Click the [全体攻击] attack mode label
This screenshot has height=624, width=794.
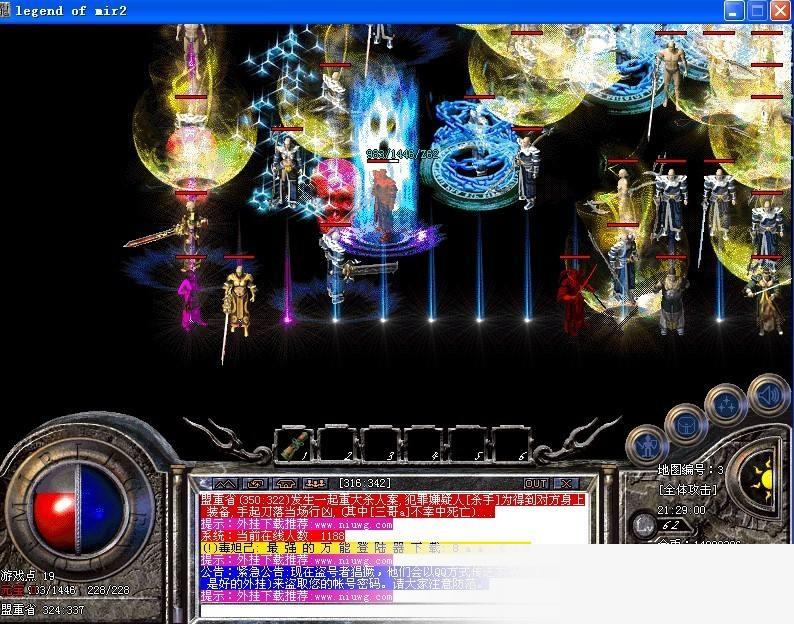pyautogui.click(x=688, y=490)
